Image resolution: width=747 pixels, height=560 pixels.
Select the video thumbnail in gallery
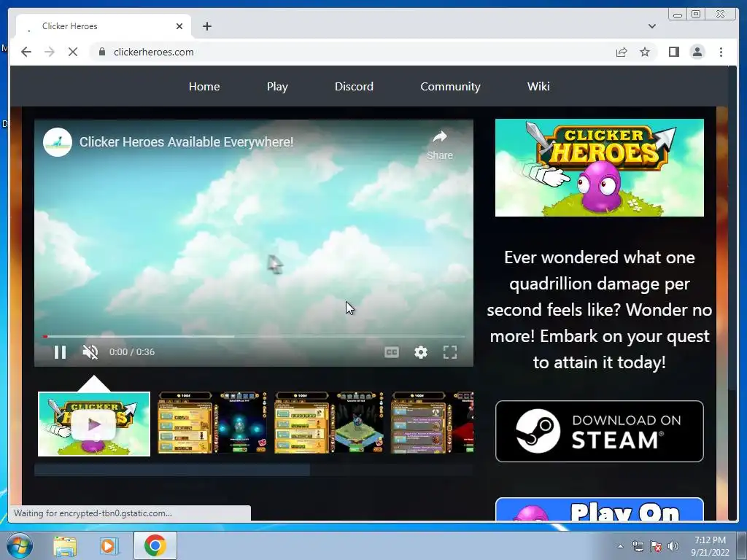[x=94, y=424]
